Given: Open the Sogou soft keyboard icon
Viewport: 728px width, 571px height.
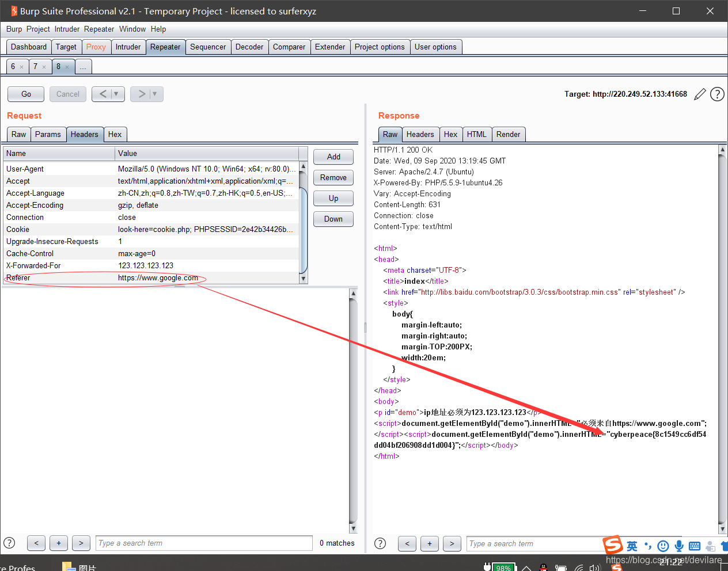Looking at the screenshot, I should [695, 546].
